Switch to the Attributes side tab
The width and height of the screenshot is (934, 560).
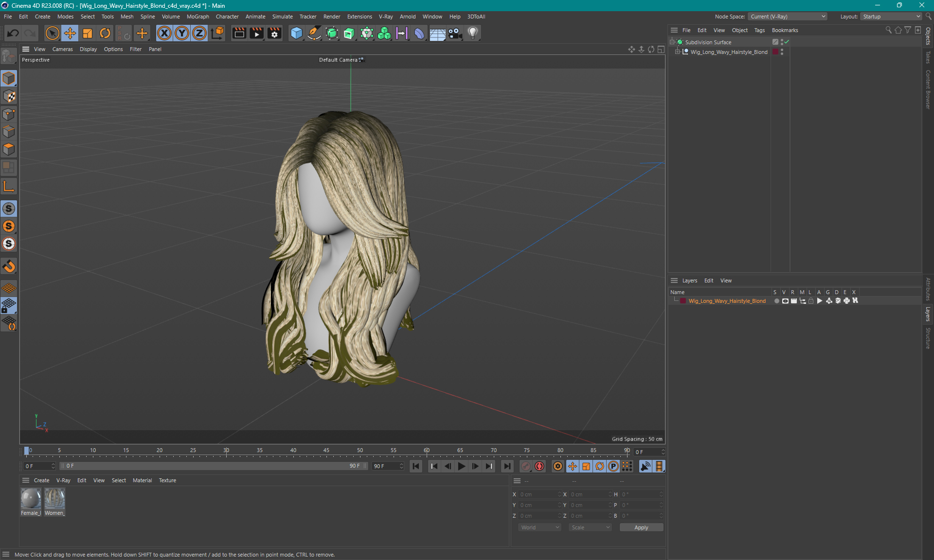[928, 289]
